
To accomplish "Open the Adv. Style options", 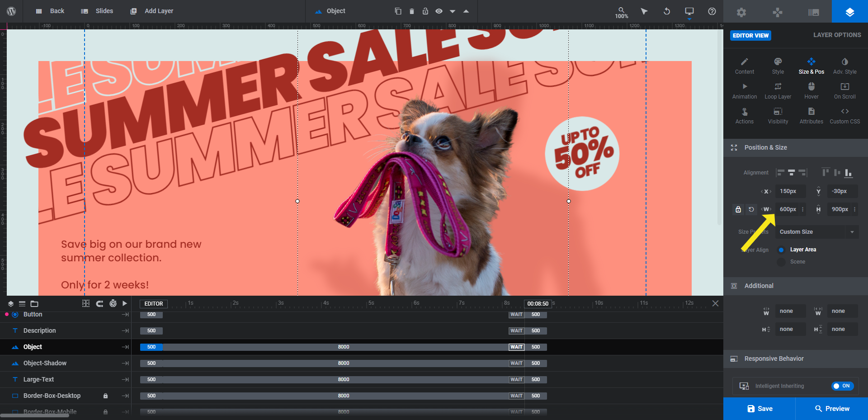I will (x=845, y=66).
